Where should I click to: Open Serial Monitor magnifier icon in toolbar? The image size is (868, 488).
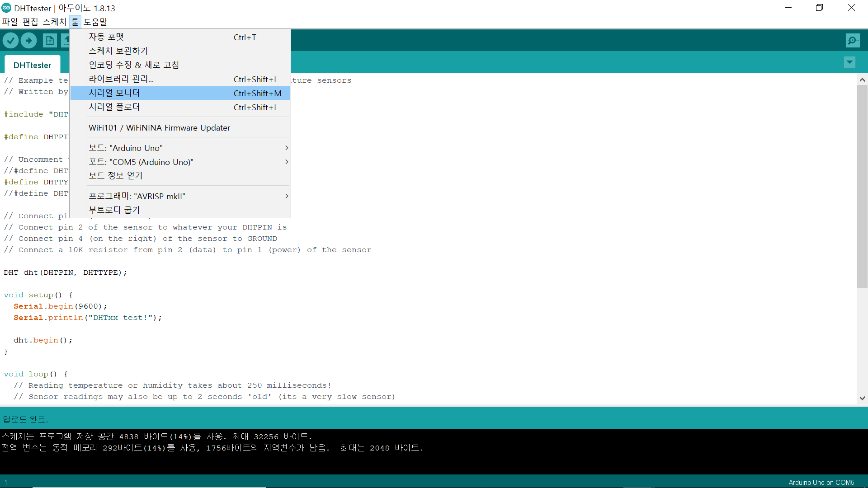click(852, 41)
